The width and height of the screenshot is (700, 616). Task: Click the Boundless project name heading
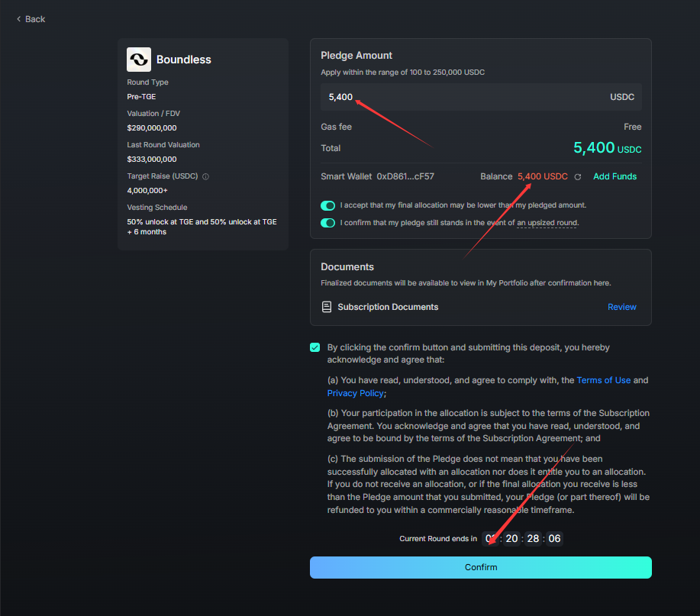(183, 60)
